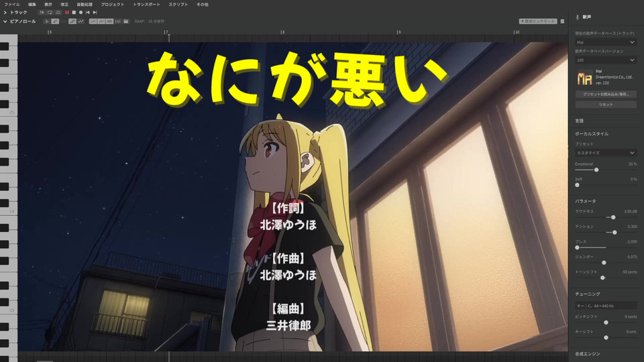Adjust the テンション slider

point(614,233)
